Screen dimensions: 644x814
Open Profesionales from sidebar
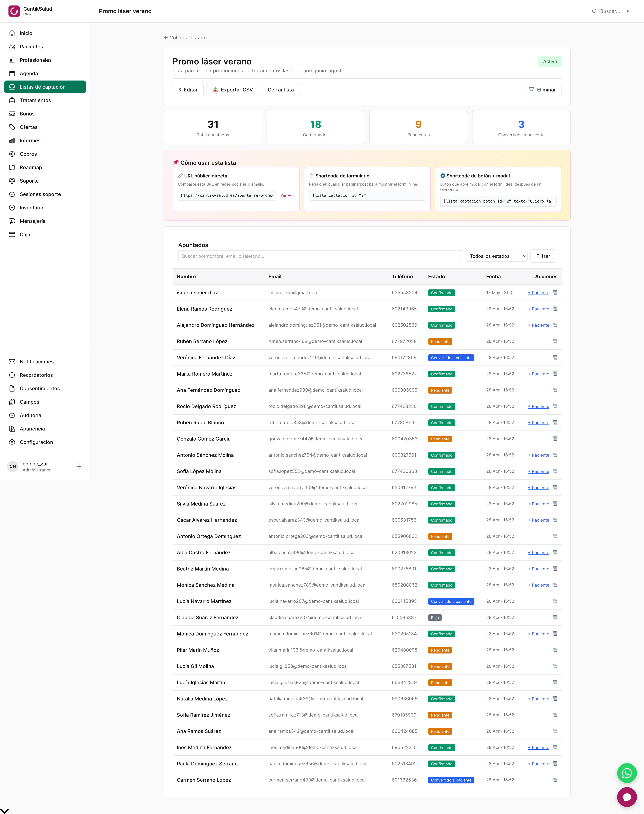click(x=45, y=60)
